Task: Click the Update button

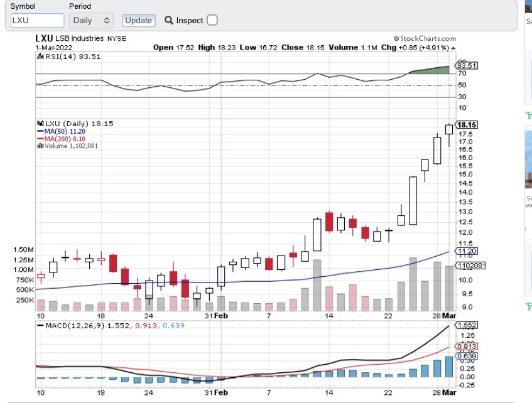Action: (138, 20)
